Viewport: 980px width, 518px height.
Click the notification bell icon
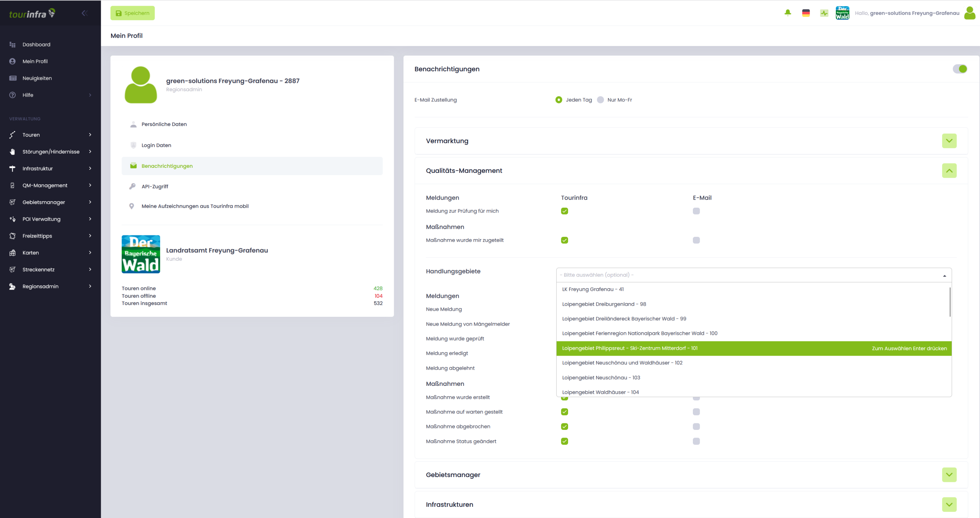click(x=787, y=13)
